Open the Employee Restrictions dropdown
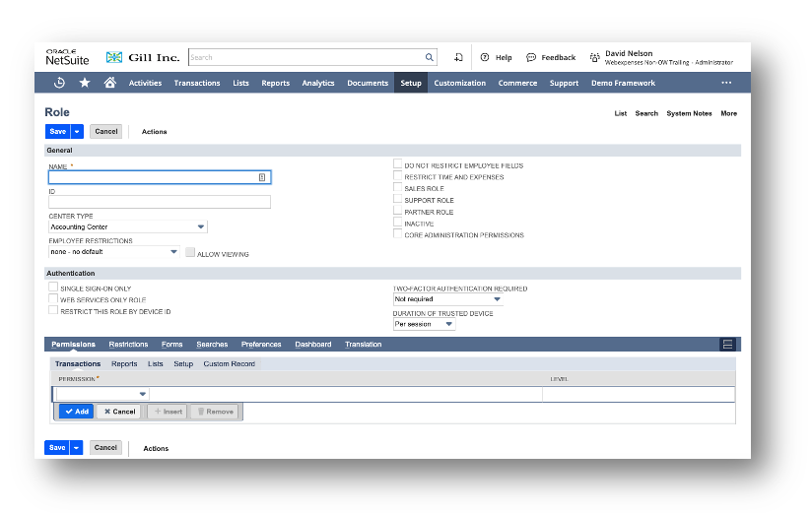The height and width of the screenshot is (513, 812). [114, 252]
